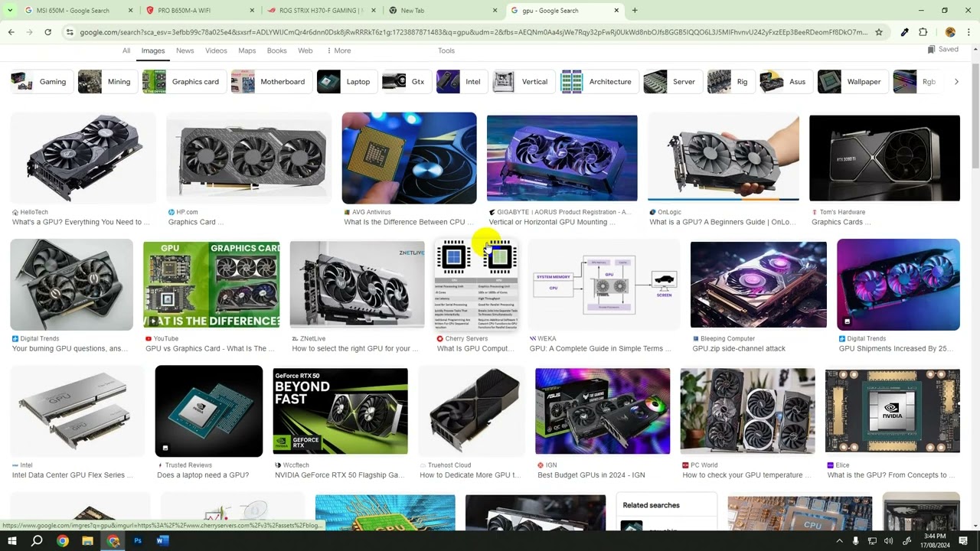Filter images by Architecture chip
Image resolution: width=980 pixels, height=551 pixels.
(599, 82)
